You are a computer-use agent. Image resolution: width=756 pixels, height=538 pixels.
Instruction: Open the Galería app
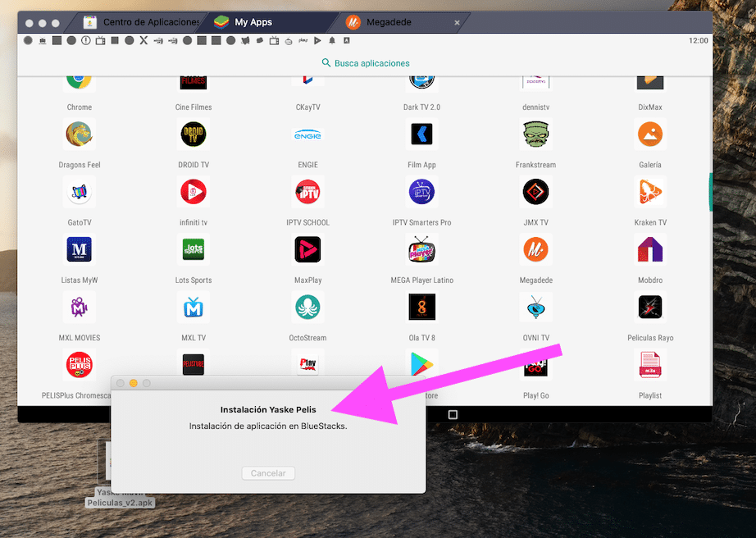tap(649, 134)
